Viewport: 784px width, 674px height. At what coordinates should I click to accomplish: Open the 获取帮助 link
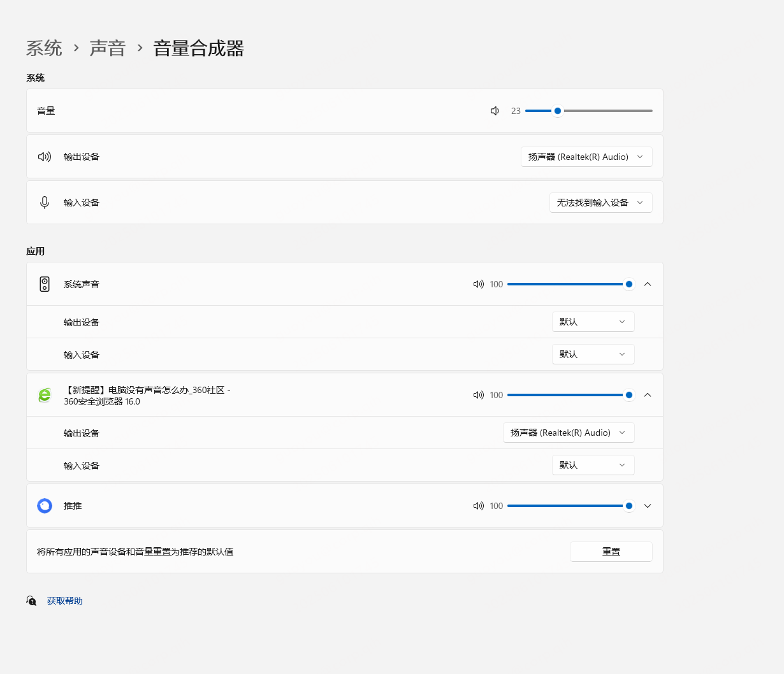(65, 601)
